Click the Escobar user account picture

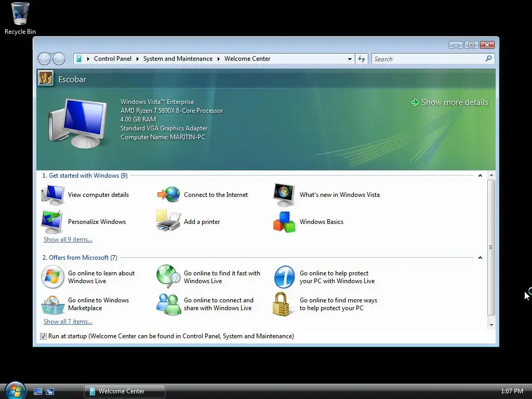[46, 78]
